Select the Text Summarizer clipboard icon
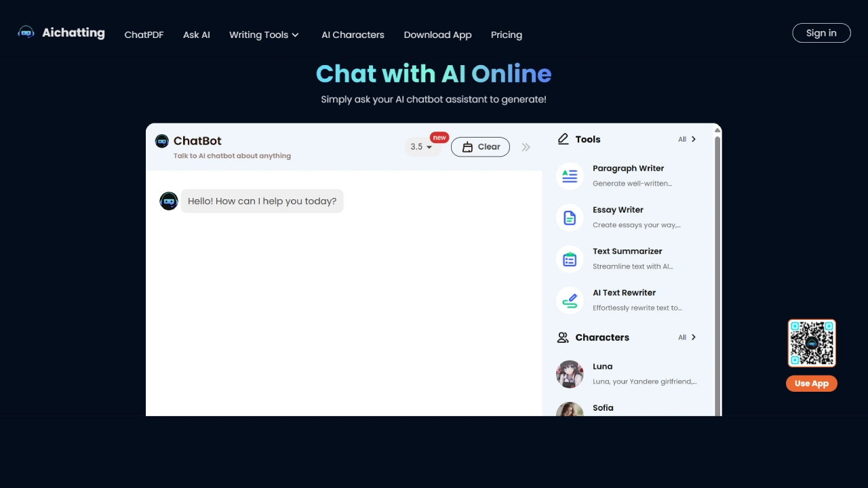Image resolution: width=868 pixels, height=488 pixels. pyautogui.click(x=570, y=259)
